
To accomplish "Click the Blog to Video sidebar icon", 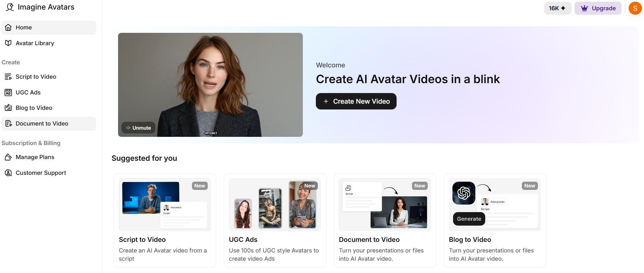I will [9, 108].
